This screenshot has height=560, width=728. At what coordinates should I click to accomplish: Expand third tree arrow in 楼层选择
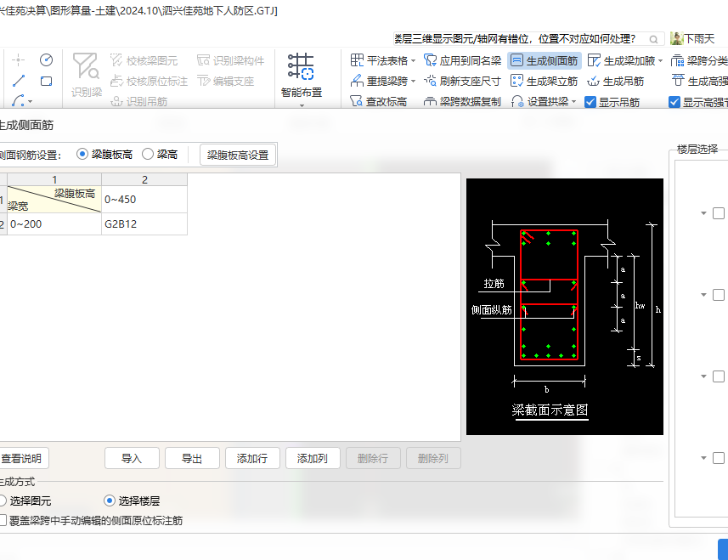click(x=703, y=376)
